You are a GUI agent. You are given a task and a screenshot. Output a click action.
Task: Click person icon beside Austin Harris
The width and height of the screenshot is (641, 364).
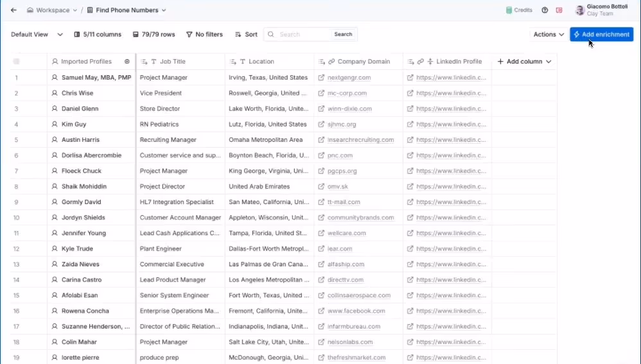pos(55,140)
